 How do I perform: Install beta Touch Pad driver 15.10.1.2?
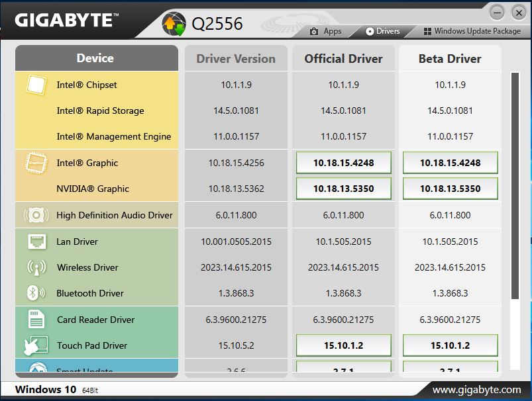coord(451,345)
